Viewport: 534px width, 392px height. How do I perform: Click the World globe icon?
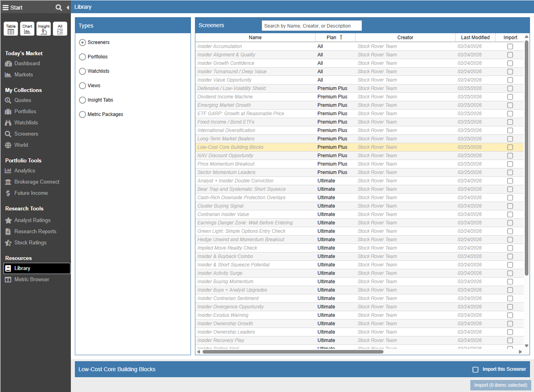coord(8,145)
